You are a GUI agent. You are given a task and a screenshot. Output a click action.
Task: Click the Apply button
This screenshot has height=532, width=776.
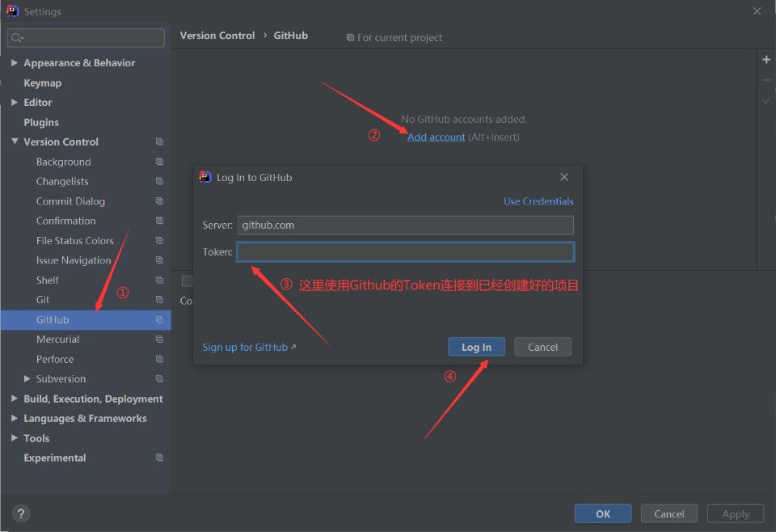736,513
